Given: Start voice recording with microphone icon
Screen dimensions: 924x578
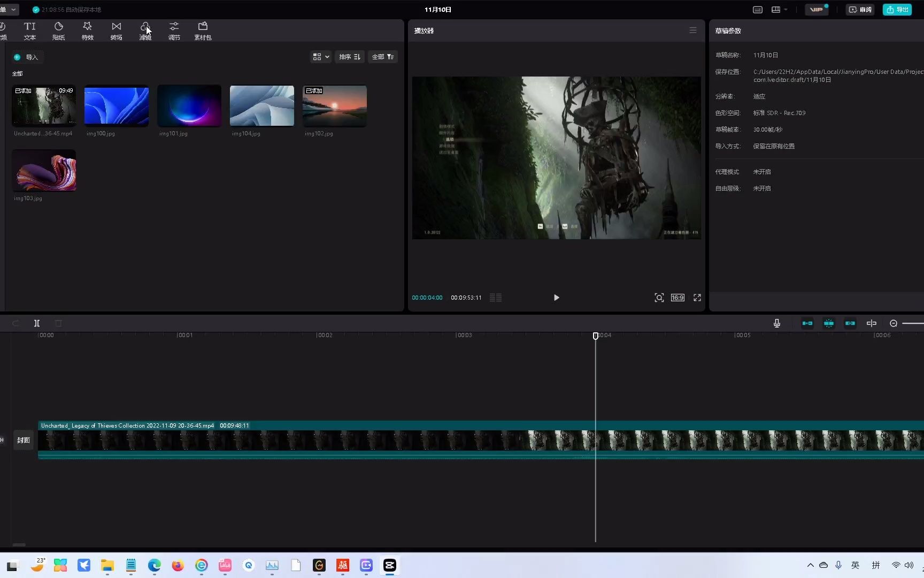Looking at the screenshot, I should [777, 323].
